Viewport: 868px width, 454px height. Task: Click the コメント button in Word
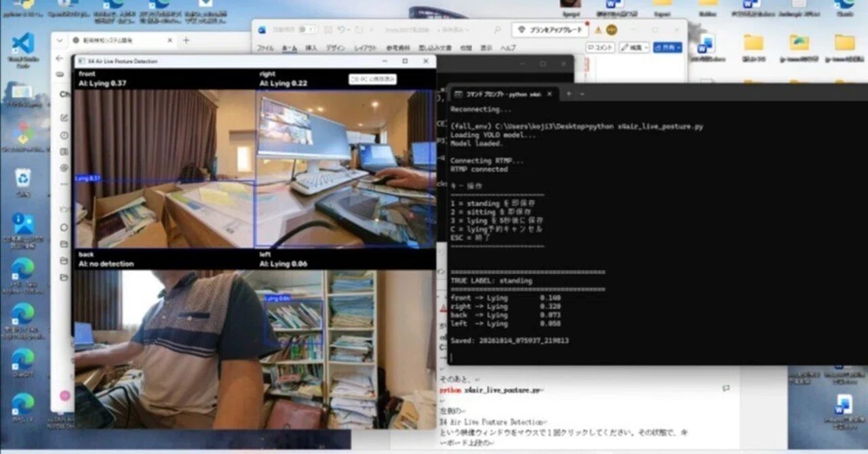600,47
